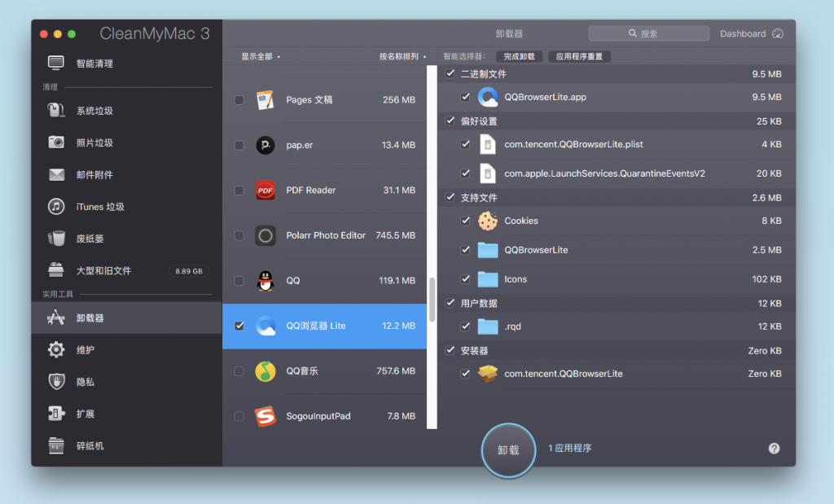Open the 显示全部 filter dropdown
Image resolution: width=834 pixels, height=504 pixels.
pos(261,56)
